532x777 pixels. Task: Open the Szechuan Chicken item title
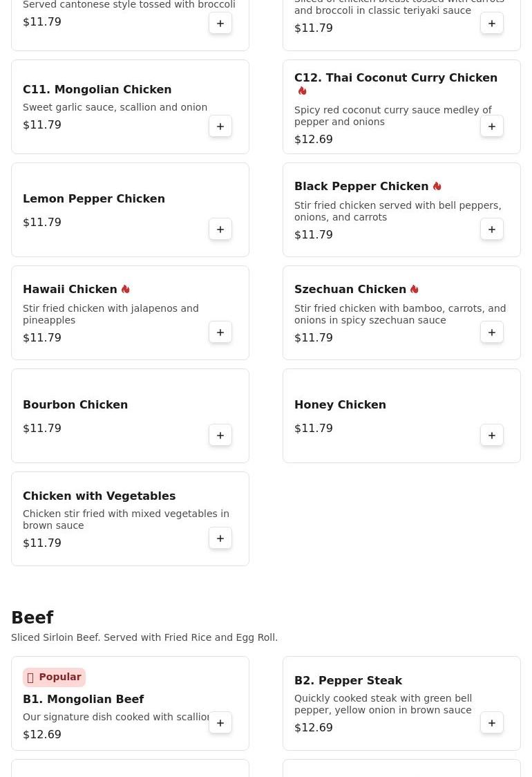point(350,290)
